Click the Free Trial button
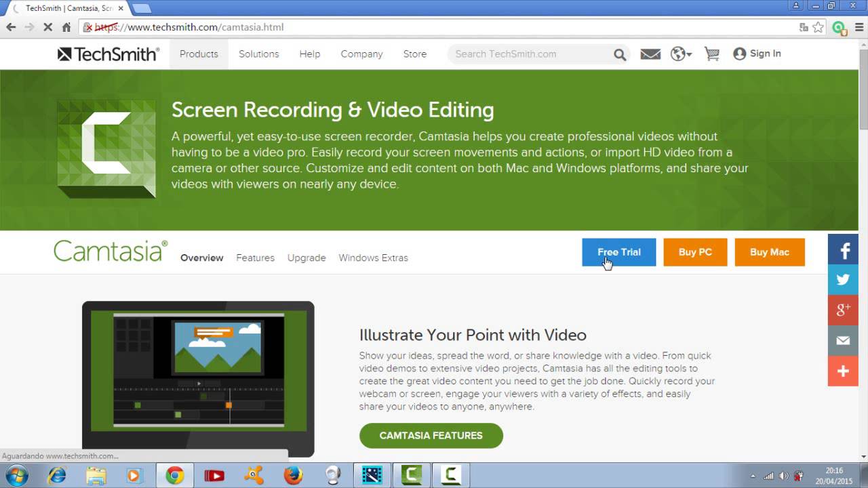The height and width of the screenshot is (488, 868). 618,252
